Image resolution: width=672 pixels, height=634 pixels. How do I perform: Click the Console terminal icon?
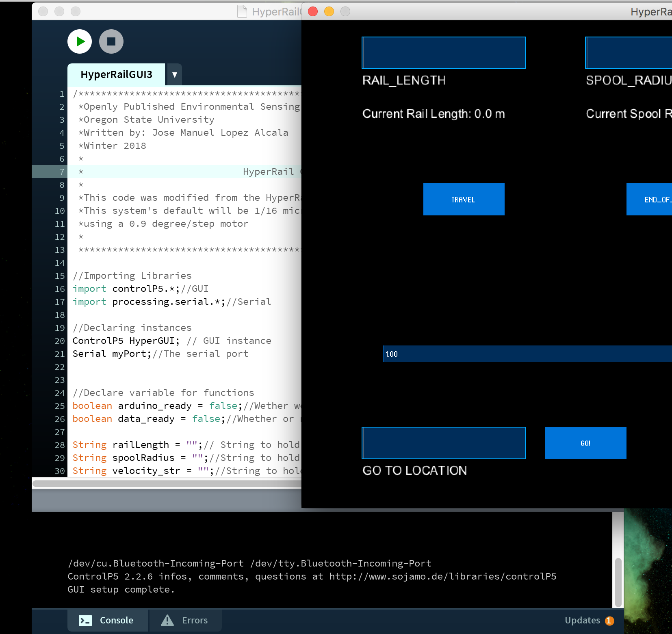click(85, 621)
